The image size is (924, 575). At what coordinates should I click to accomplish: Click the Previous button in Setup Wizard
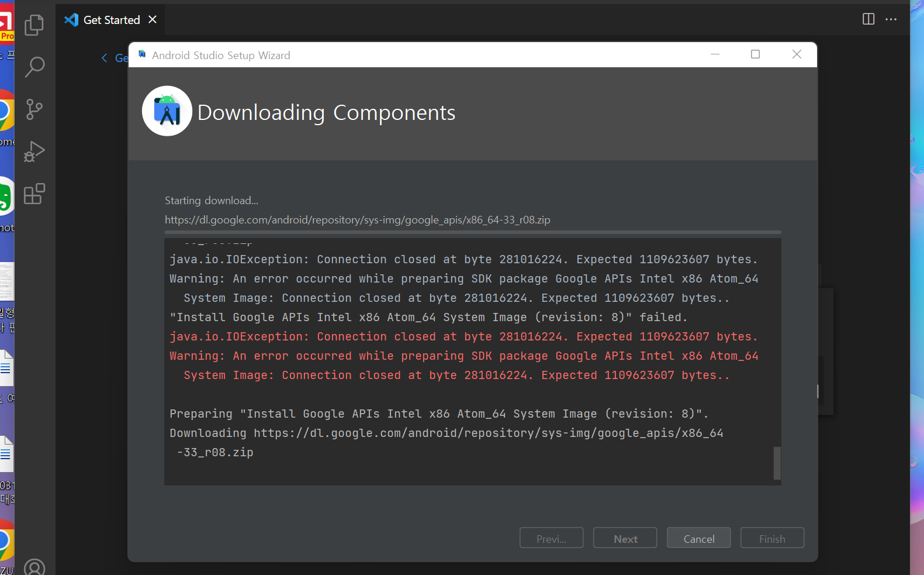click(x=551, y=538)
